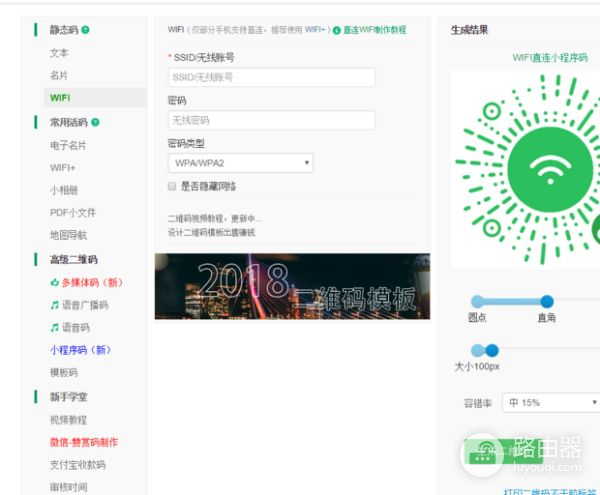Screen dimensions: 600x495
Task: Open 模板码 in the sidebar
Action: [x=64, y=372]
